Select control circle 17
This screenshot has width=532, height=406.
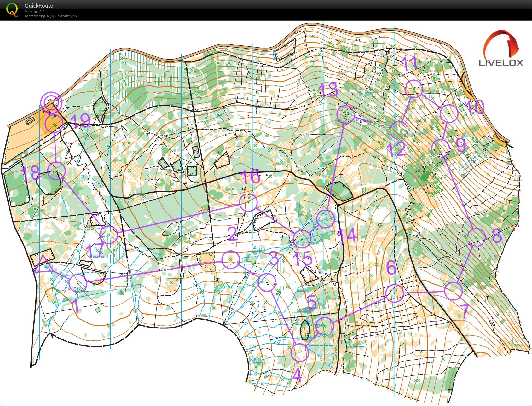pyautogui.click(x=108, y=235)
